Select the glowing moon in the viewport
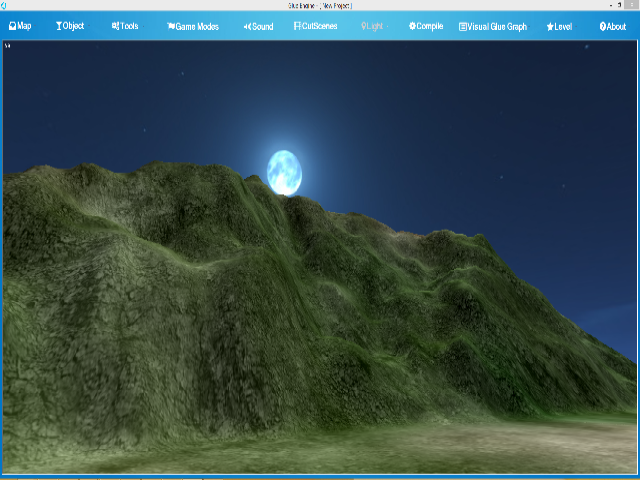Image resolution: width=640 pixels, height=480 pixels. (284, 172)
